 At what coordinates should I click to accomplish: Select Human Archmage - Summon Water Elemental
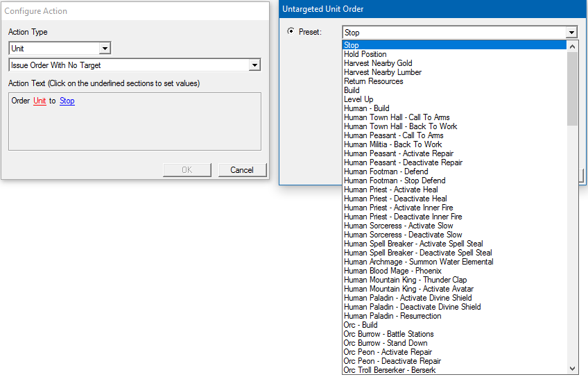click(x=454, y=261)
